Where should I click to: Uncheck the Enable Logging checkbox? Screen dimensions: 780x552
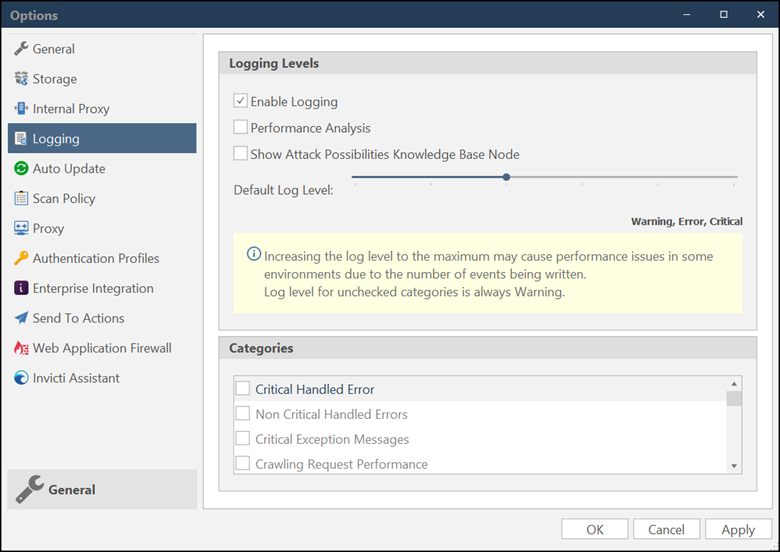click(x=240, y=100)
